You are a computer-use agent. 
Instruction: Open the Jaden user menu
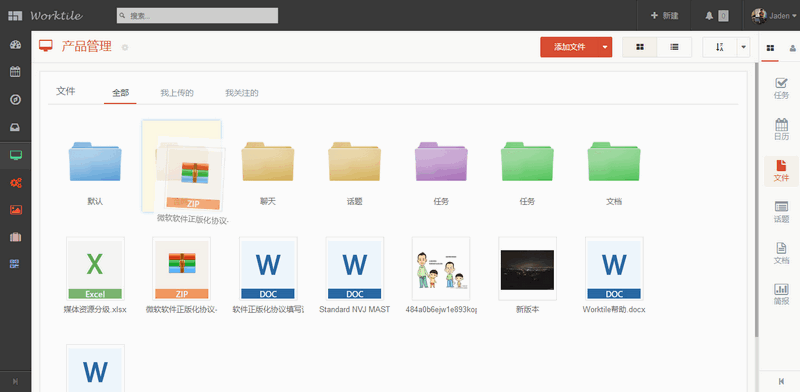click(773, 16)
